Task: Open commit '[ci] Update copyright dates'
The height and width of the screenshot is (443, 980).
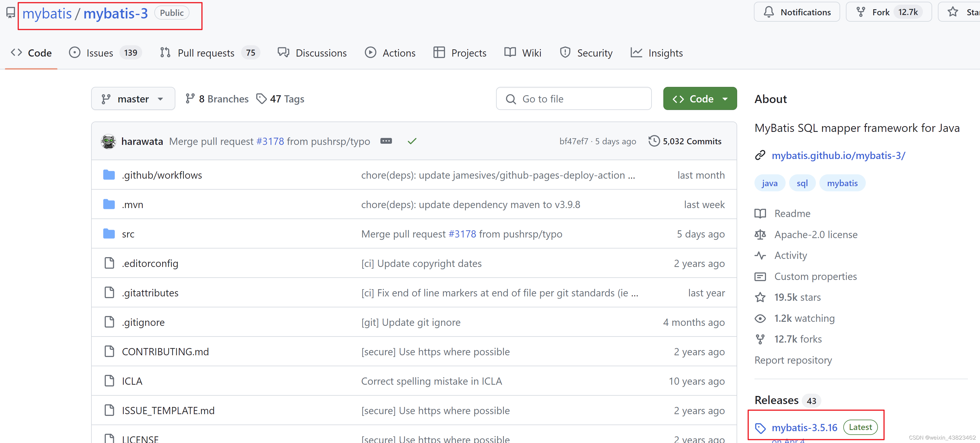Action: point(421,263)
